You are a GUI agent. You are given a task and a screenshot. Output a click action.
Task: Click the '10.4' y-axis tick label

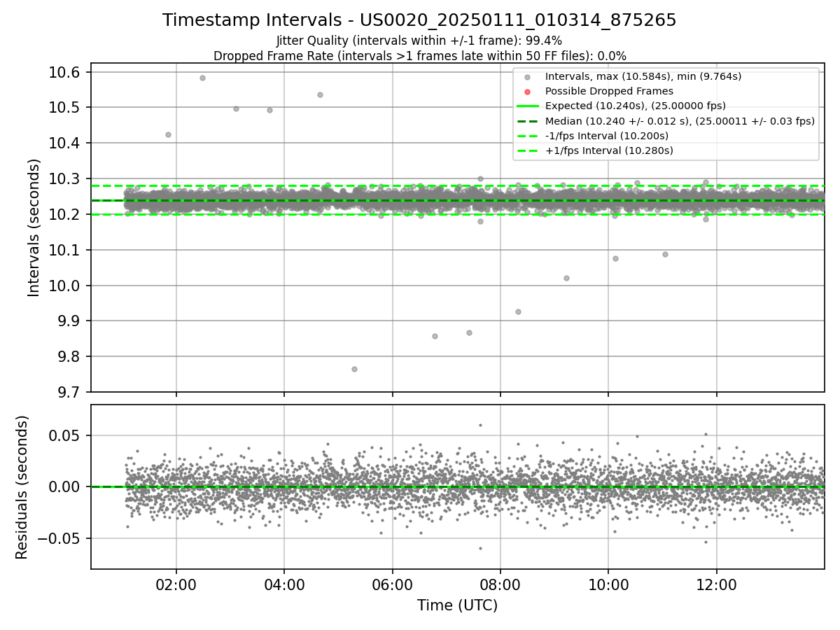[66, 143]
